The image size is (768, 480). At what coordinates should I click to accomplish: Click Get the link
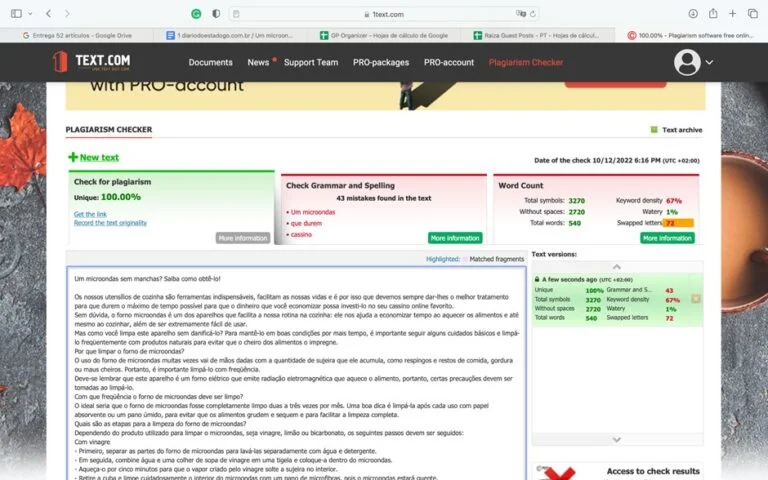pyautogui.click(x=90, y=214)
